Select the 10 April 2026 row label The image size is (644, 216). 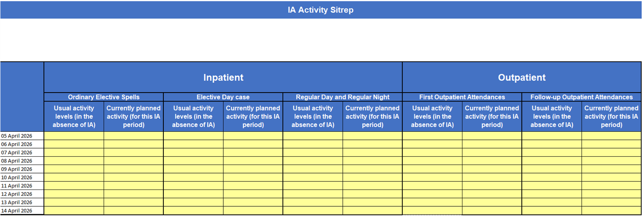(22, 178)
